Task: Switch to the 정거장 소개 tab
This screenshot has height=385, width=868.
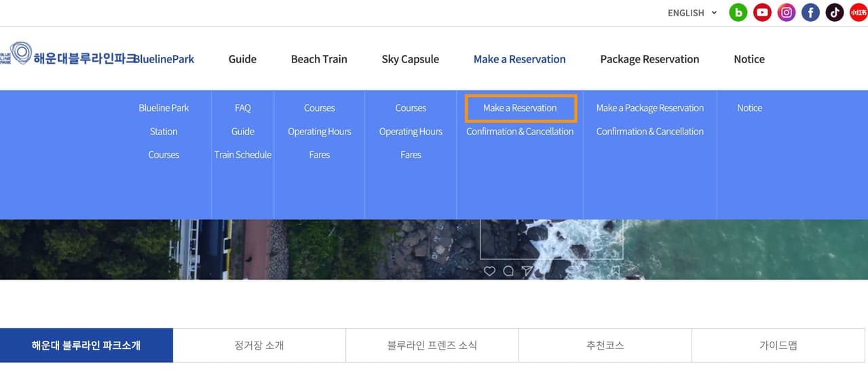Action: click(x=259, y=346)
